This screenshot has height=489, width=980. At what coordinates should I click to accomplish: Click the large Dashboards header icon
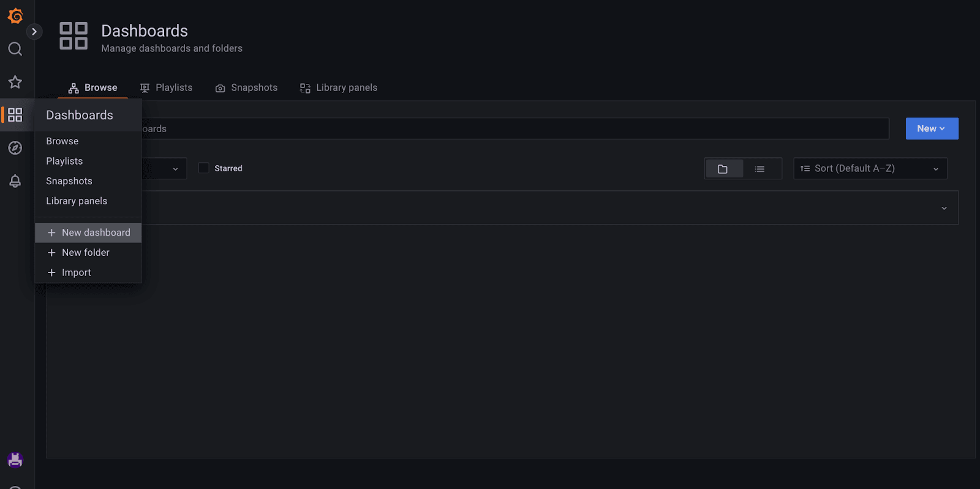[x=73, y=35]
